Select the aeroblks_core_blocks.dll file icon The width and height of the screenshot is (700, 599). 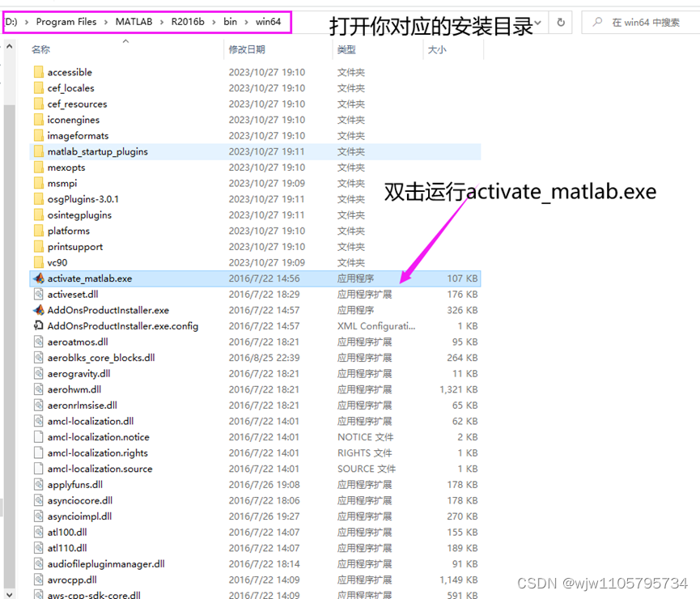coord(38,358)
